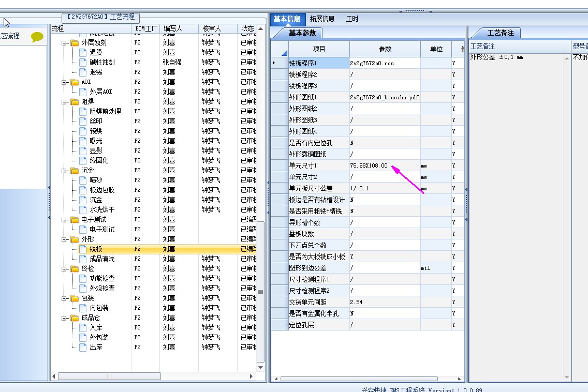Click the 交货单元间距 value 2.54
The height and width of the screenshot is (392, 588).
point(356,302)
